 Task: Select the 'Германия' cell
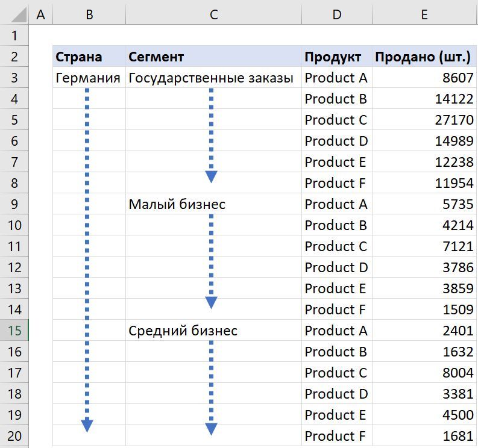89,78
